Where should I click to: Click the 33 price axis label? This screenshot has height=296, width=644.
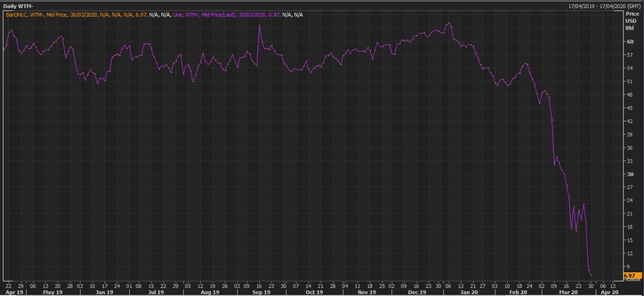click(629, 161)
